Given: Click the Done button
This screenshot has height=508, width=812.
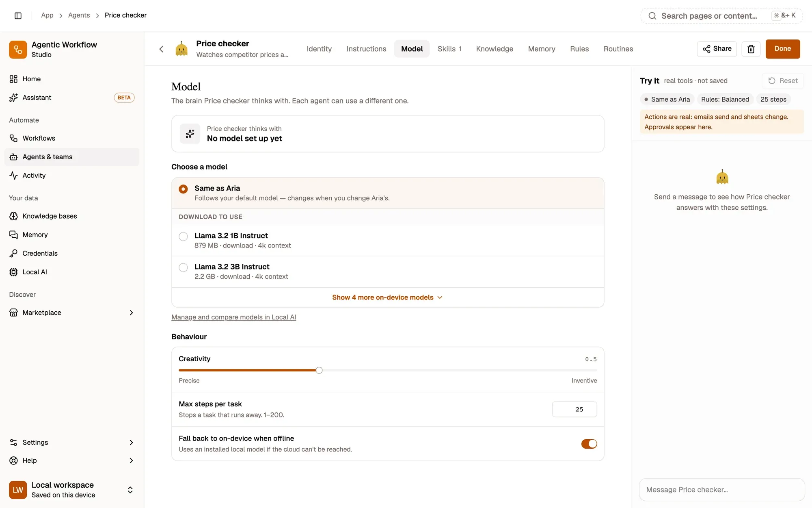Looking at the screenshot, I should coord(782,49).
